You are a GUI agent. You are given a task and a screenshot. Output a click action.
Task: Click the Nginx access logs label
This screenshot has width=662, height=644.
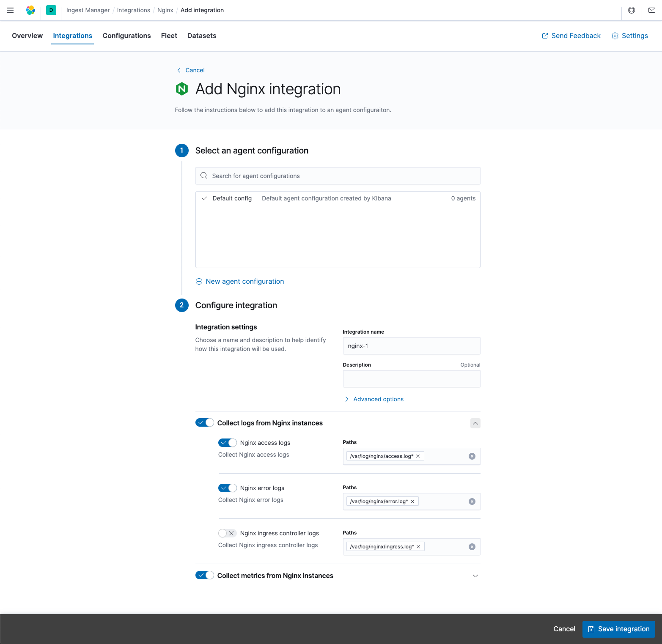265,443
